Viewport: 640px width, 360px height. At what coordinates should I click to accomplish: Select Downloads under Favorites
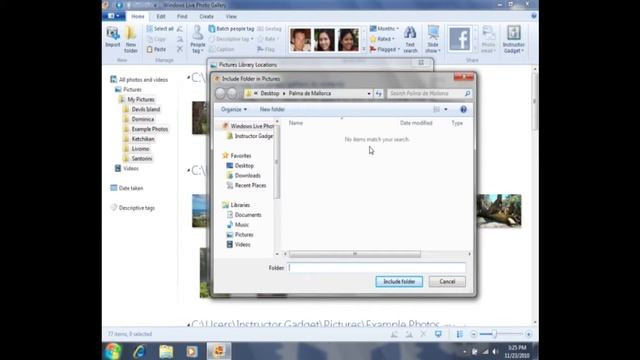[243, 176]
